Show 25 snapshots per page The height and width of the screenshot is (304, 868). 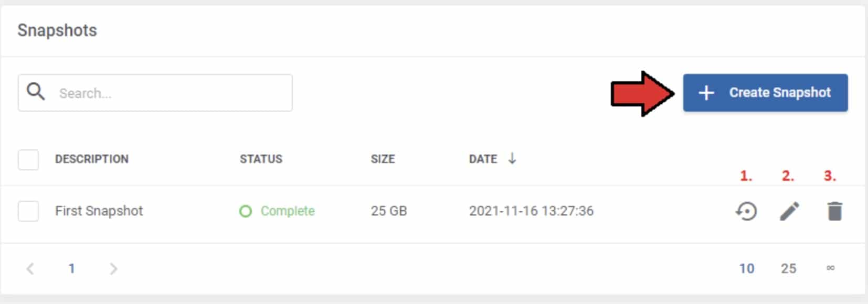[788, 269]
